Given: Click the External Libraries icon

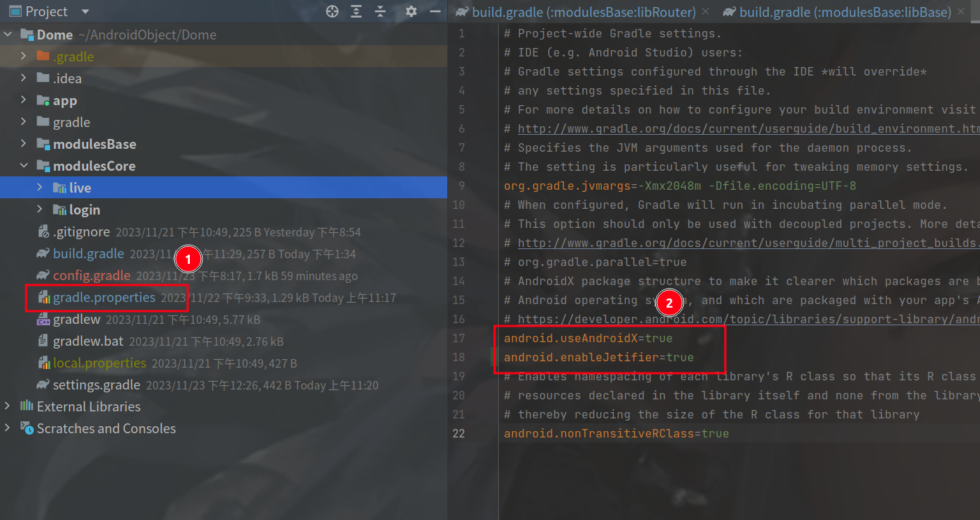Looking at the screenshot, I should [x=27, y=406].
